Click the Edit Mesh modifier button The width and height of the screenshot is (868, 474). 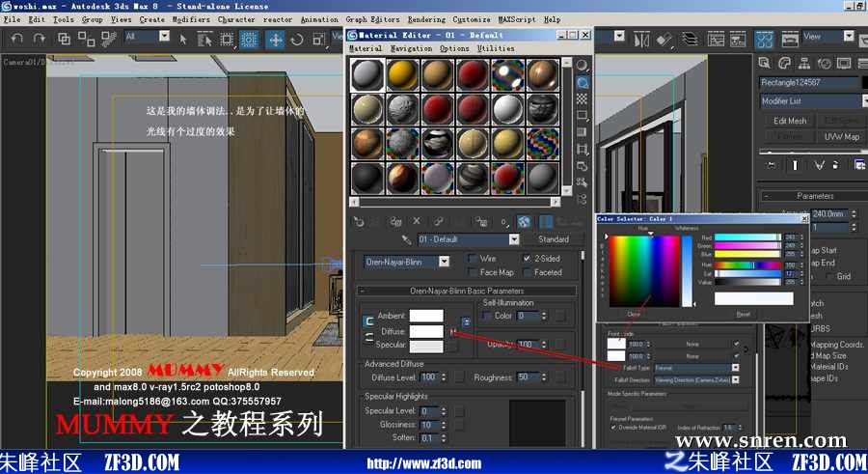pos(789,121)
